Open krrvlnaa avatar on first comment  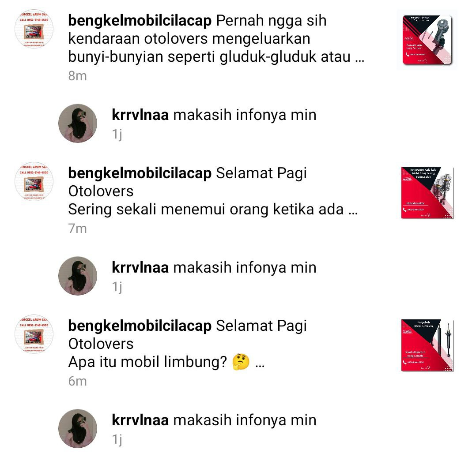(78, 123)
